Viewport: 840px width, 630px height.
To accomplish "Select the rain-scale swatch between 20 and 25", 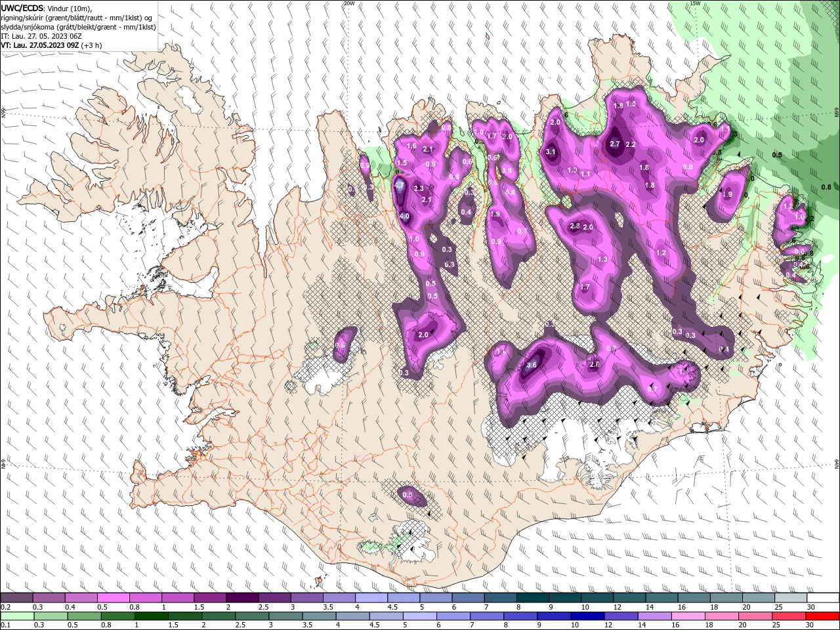I will coord(755,616).
